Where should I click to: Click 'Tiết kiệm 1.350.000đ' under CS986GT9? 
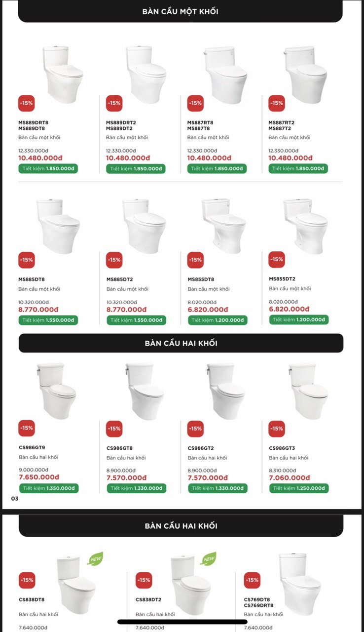48,488
